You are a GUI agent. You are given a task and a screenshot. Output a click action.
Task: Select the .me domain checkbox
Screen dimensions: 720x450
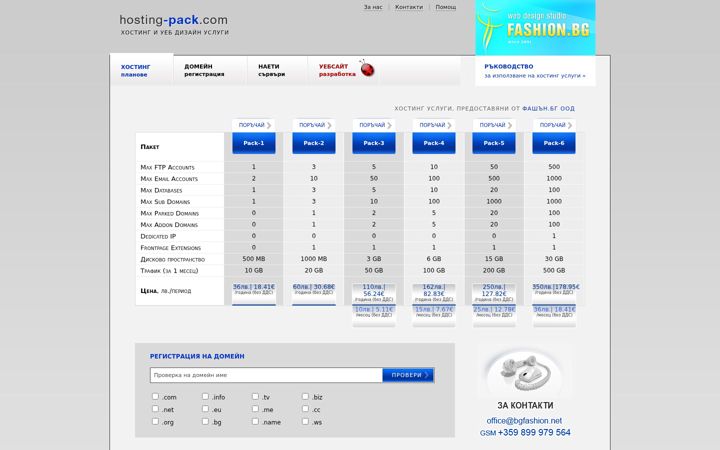(x=255, y=409)
